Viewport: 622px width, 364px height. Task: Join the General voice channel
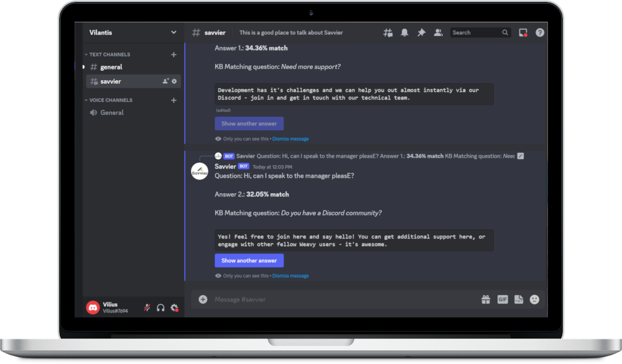point(133,112)
